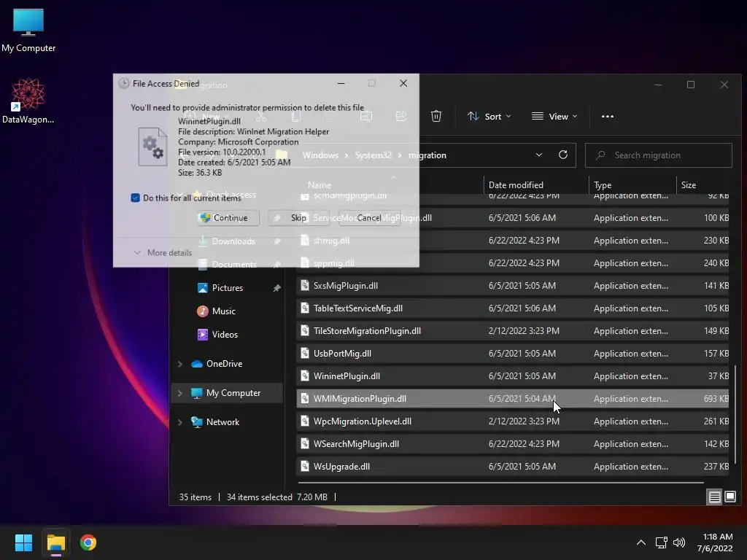Toggle Do this for all current items

tap(135, 198)
